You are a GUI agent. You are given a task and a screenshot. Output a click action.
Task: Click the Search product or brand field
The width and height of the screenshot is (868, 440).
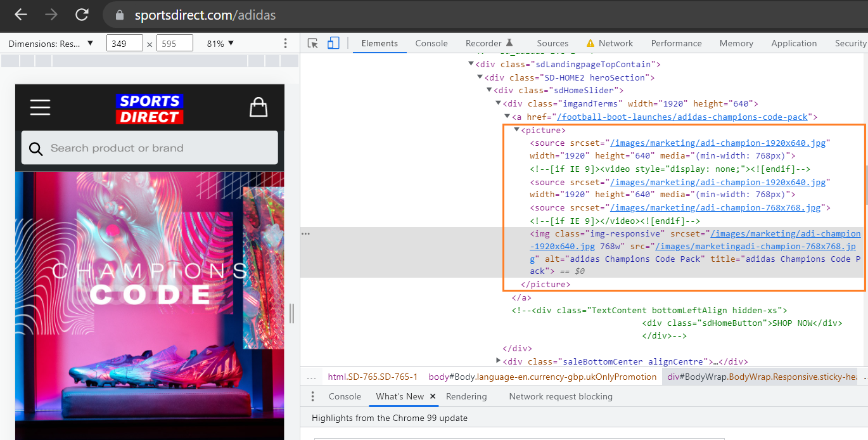coord(150,148)
